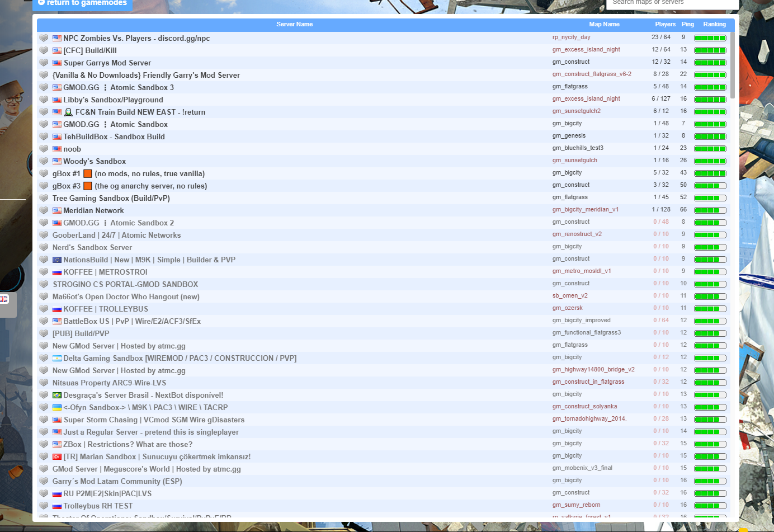The width and height of the screenshot is (774, 532).
Task: Open the Nitsuas Property ARC9-Wire-LVS server
Action: (x=109, y=383)
